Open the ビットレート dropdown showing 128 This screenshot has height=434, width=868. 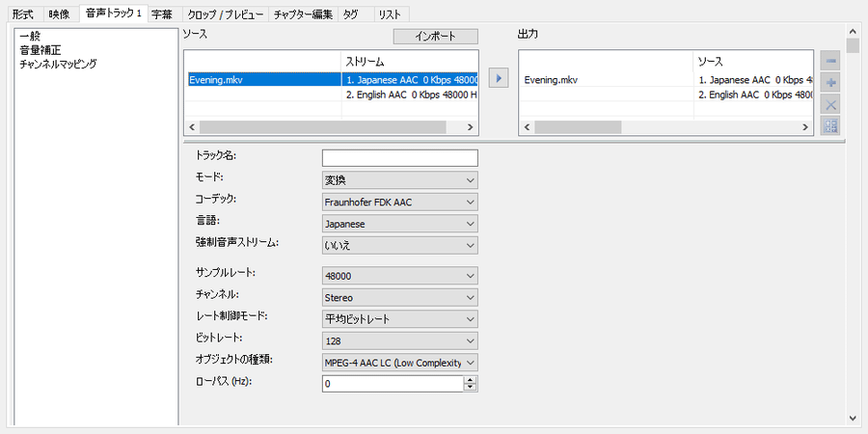pos(399,341)
